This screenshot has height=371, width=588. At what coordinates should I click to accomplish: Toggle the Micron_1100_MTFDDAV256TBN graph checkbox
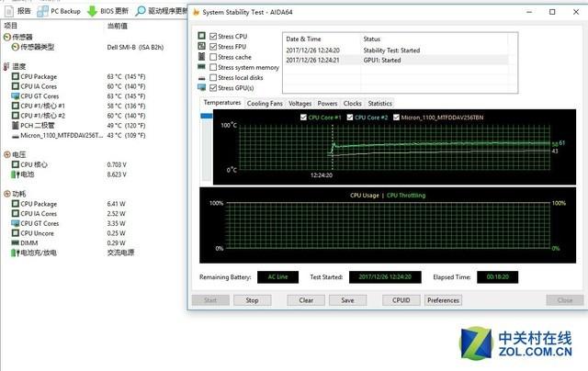pyautogui.click(x=396, y=118)
